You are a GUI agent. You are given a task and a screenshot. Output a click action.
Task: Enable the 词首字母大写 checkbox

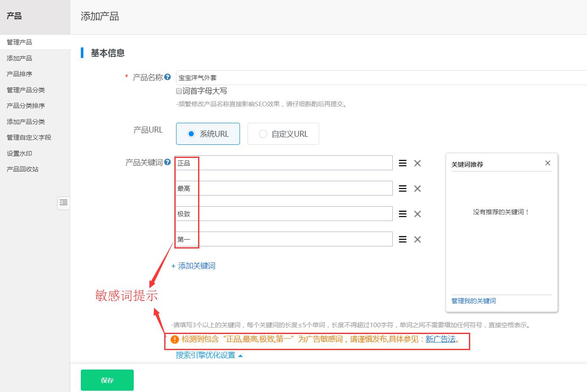179,91
